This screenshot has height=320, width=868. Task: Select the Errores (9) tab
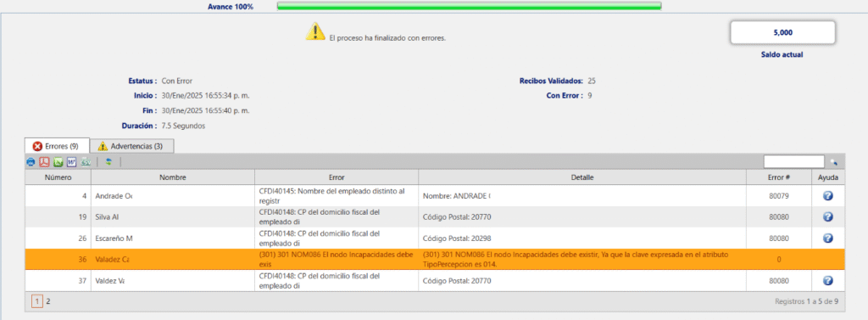pos(57,146)
